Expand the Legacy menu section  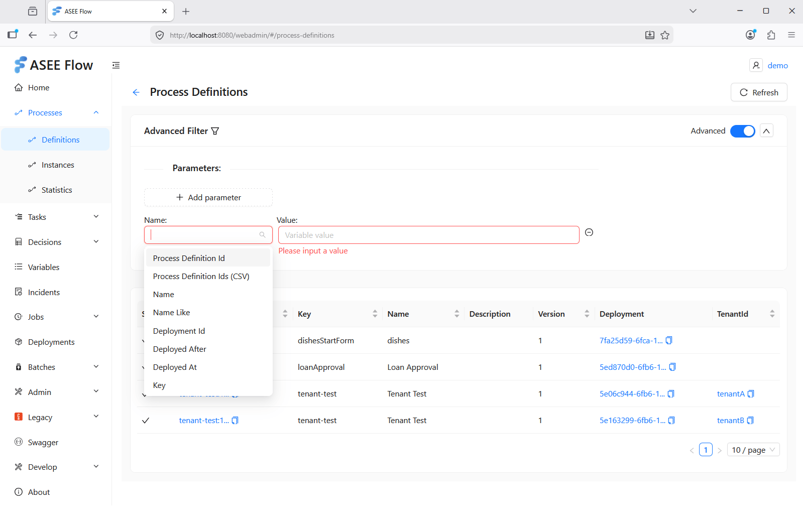[96, 417]
